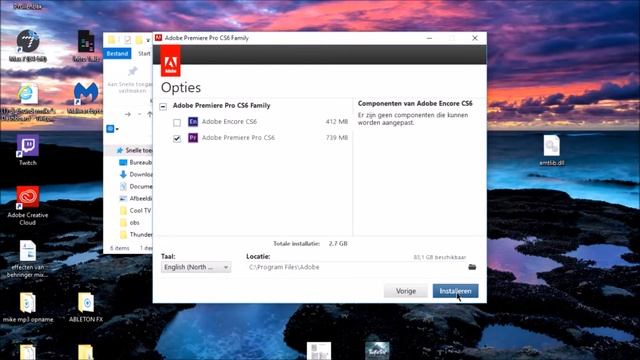Minimize the Adobe installer window
Screen dimensions: 640x360
pyautogui.click(x=429, y=38)
